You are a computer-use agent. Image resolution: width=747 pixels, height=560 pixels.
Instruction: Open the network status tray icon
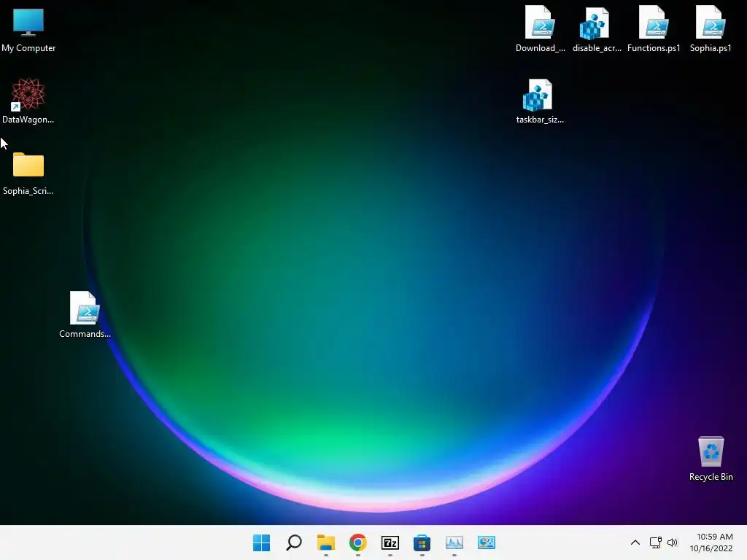coord(656,542)
